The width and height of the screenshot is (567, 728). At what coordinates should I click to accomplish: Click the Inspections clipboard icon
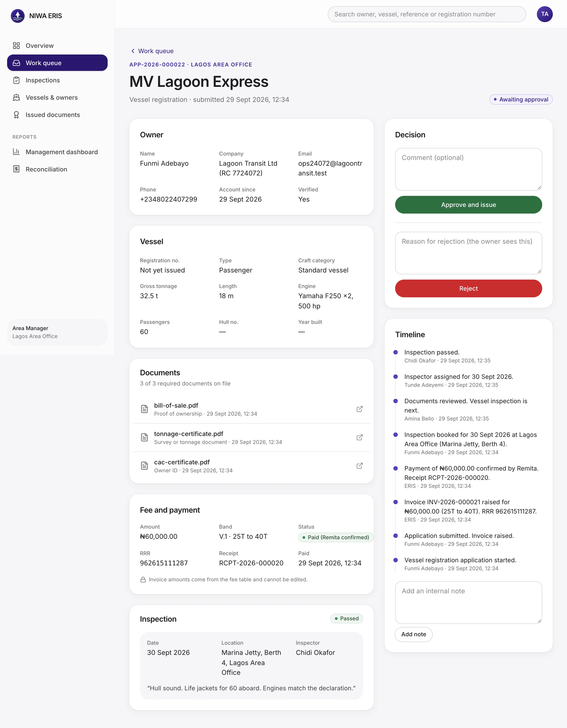[x=16, y=80]
